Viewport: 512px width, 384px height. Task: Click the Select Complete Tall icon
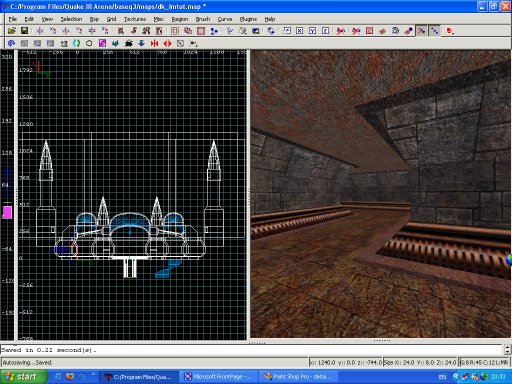tap(121, 31)
